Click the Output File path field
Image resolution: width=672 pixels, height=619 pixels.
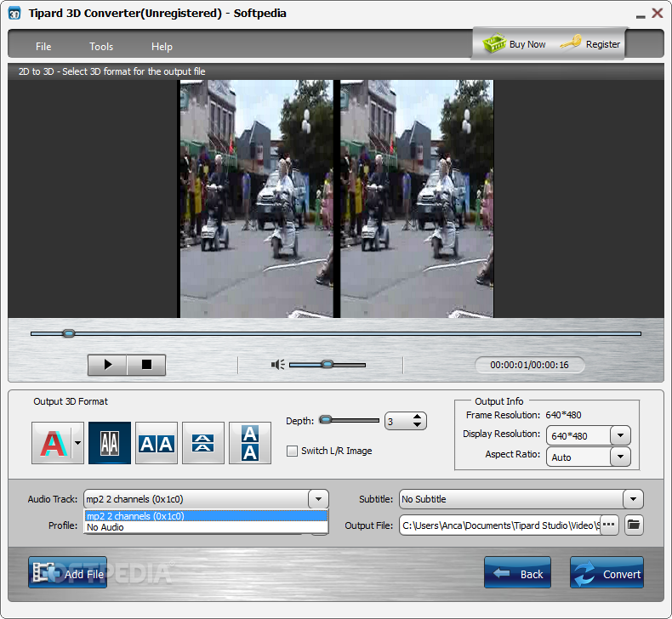pos(499,525)
